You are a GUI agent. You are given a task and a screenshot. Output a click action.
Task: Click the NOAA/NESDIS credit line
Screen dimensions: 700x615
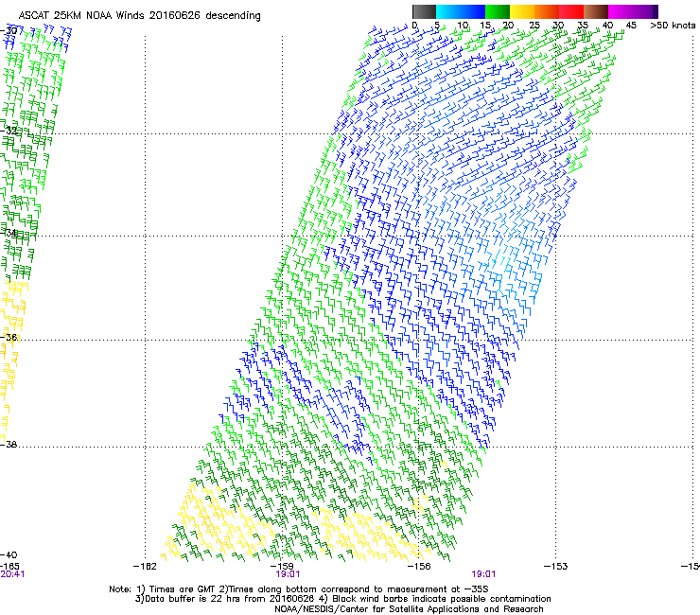coord(409,609)
